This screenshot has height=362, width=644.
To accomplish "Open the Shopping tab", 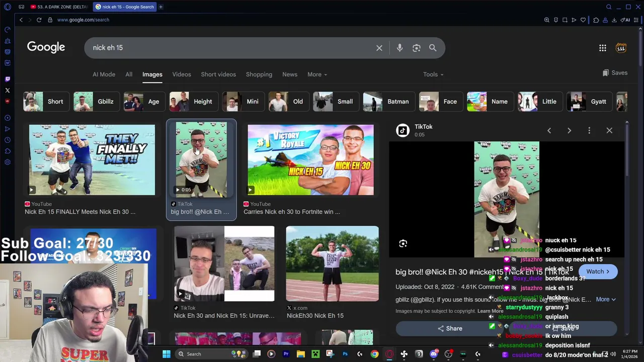I will tap(259, 74).
